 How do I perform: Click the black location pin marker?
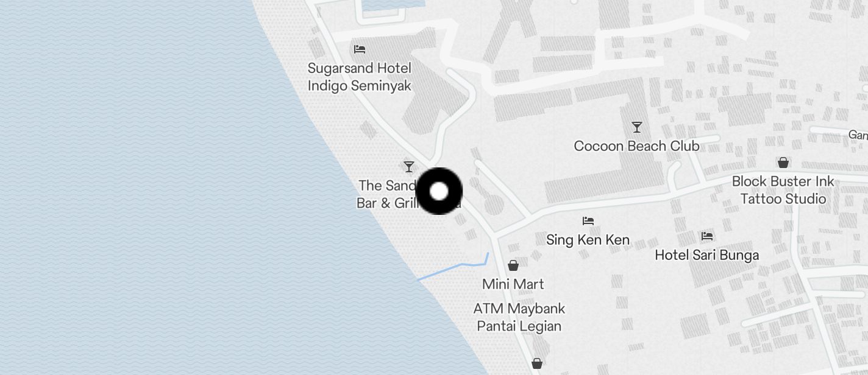tap(439, 191)
